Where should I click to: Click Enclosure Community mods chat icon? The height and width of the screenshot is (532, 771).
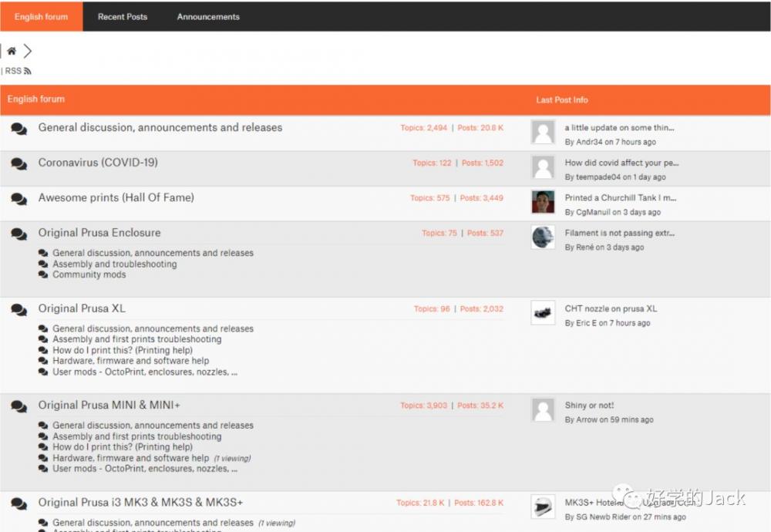click(42, 274)
